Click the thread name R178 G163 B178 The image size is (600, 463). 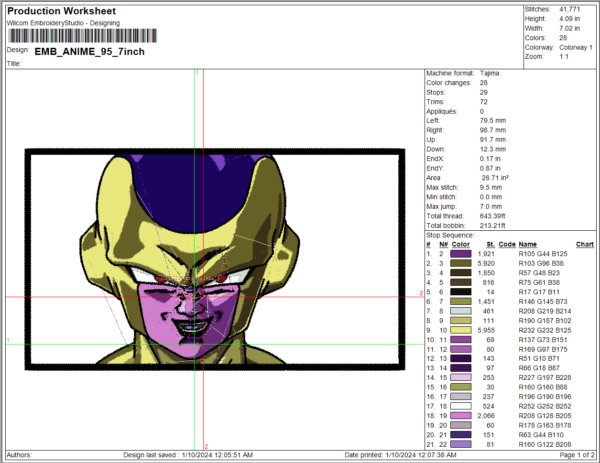[x=545, y=425]
